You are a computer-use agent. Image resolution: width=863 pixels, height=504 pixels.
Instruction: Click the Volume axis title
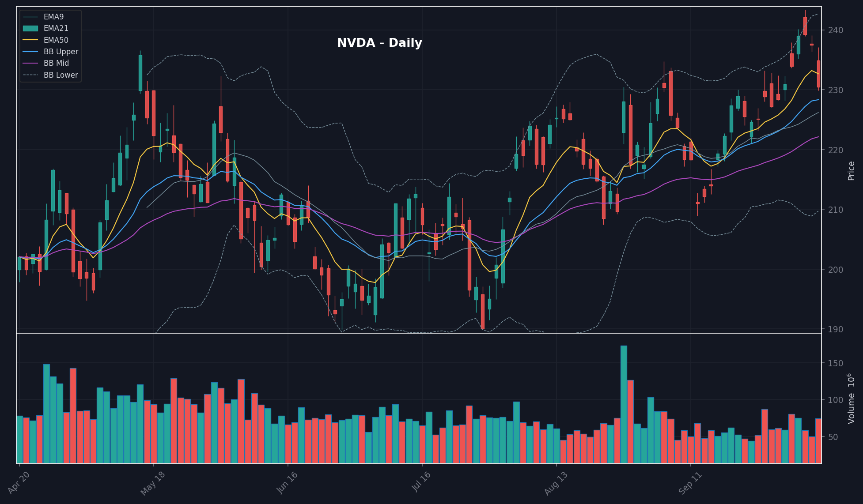click(x=851, y=399)
